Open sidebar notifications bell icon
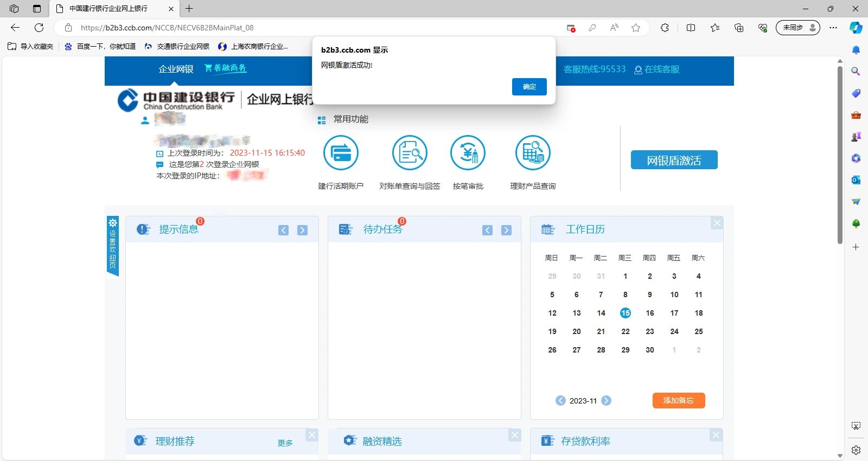The image size is (868, 461). click(x=856, y=50)
